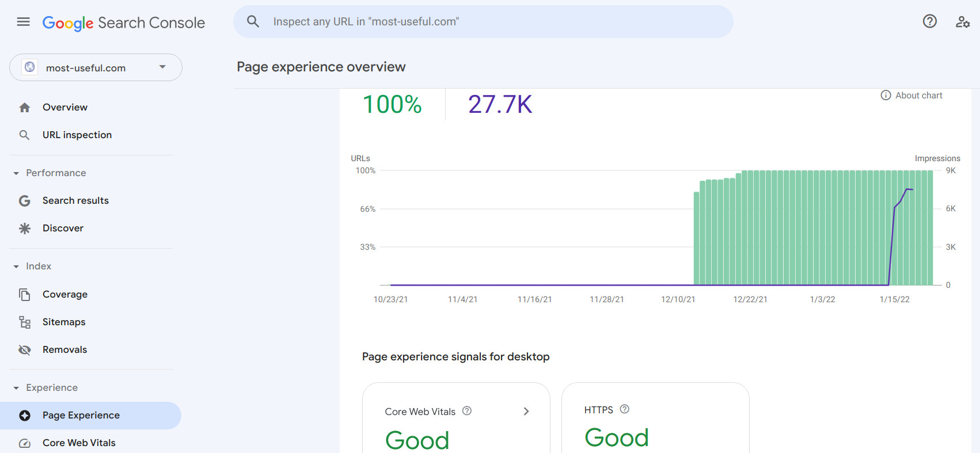Click the Removals crossed-eye icon
The image size is (980, 453).
(24, 350)
